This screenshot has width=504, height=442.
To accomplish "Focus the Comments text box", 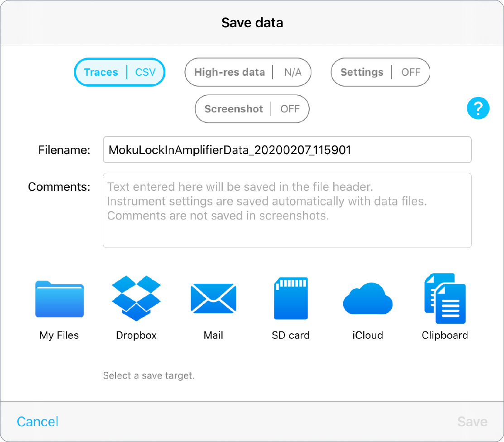I will click(x=287, y=210).
